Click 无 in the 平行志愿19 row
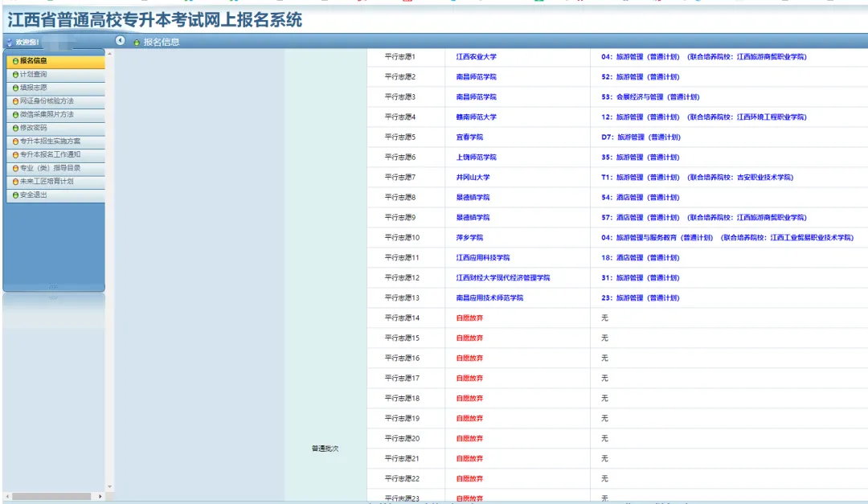 point(604,418)
